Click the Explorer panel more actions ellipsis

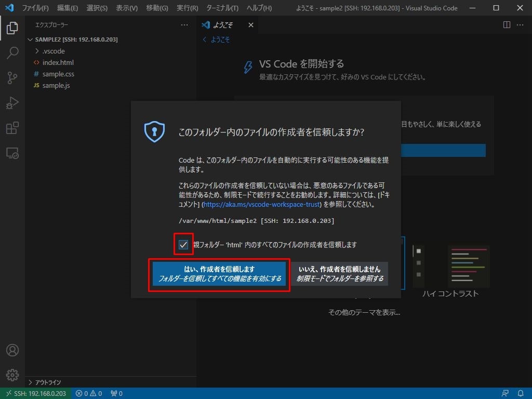pyautogui.click(x=184, y=25)
